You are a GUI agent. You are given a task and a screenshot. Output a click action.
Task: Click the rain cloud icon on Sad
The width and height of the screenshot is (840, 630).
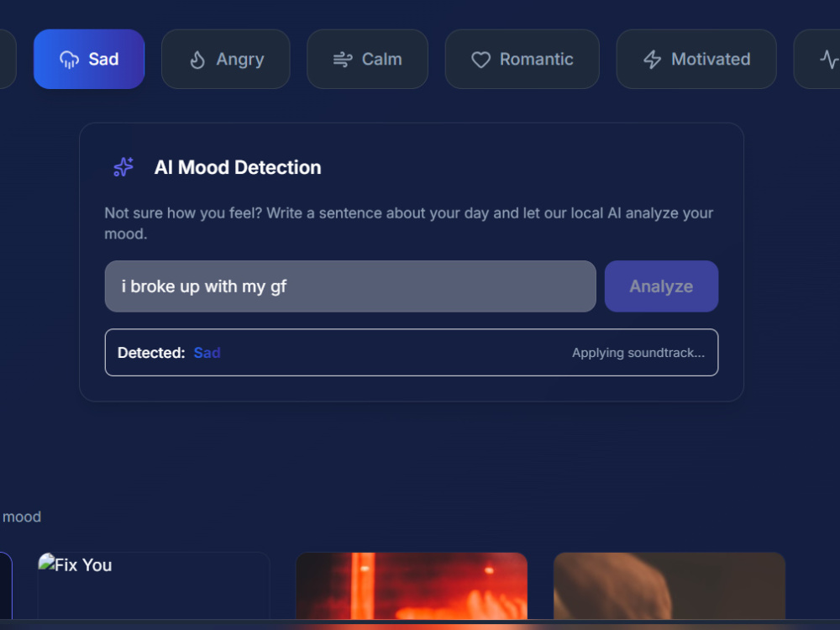[69, 60]
